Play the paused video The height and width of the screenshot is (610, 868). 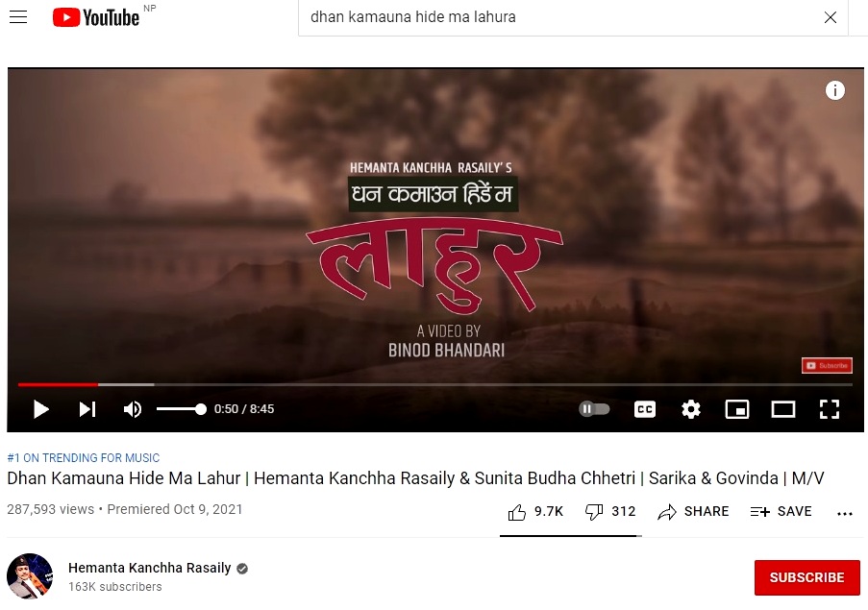tap(41, 409)
